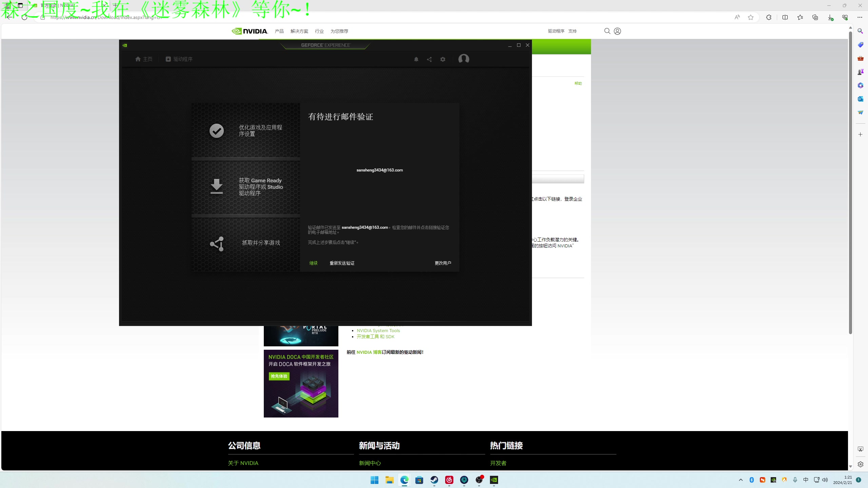868x488 pixels.
Task: Click the Edge sidebar customize plus button
Action: (x=860, y=135)
